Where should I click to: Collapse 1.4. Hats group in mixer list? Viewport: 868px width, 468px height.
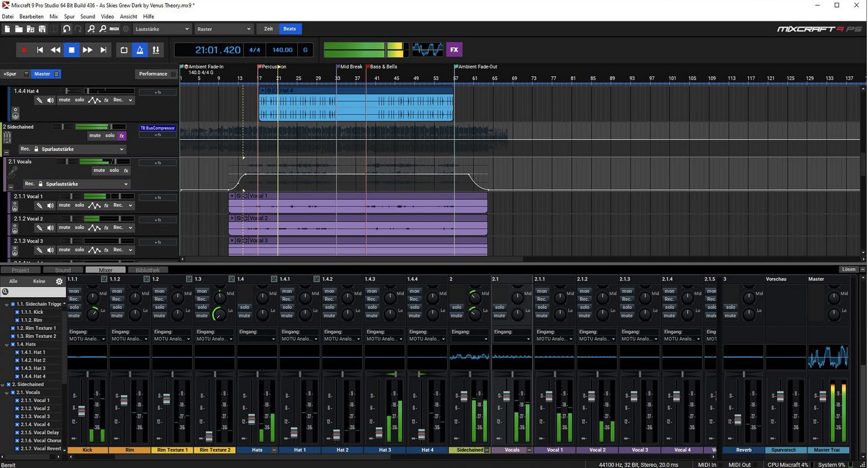click(x=7, y=345)
